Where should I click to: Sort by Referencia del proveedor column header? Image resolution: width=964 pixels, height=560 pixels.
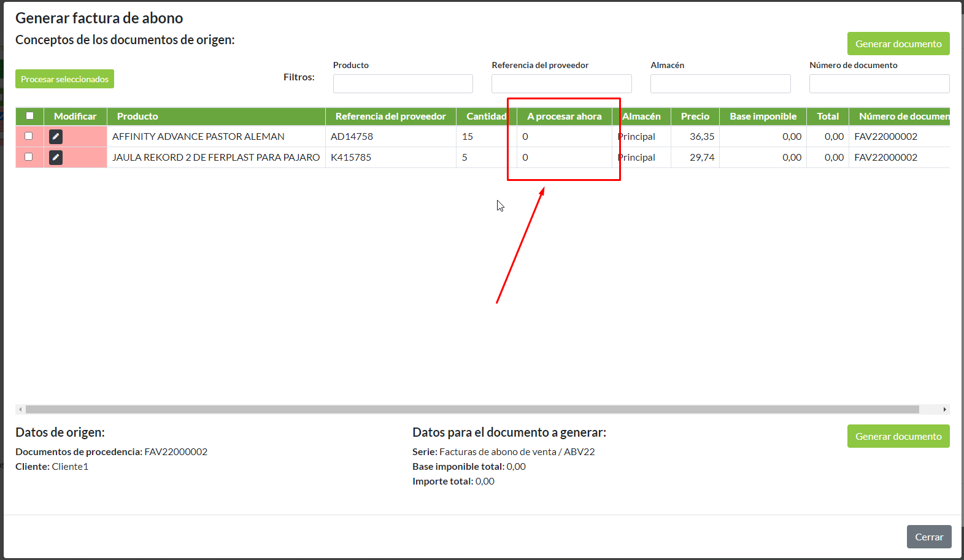pos(390,117)
